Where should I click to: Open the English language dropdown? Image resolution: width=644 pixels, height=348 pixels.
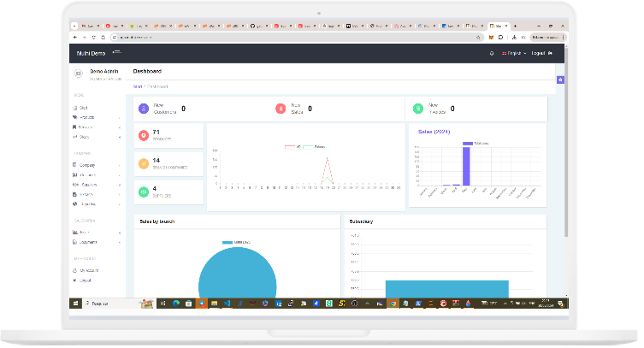(x=512, y=54)
